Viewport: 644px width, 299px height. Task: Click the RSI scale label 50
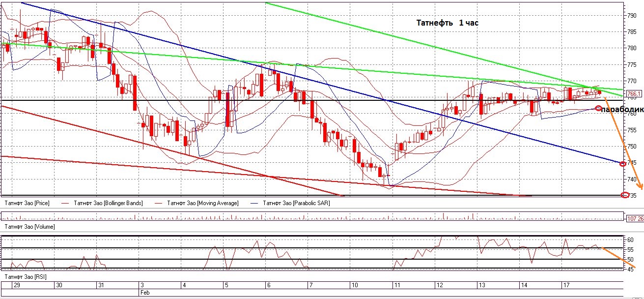pos(630,260)
